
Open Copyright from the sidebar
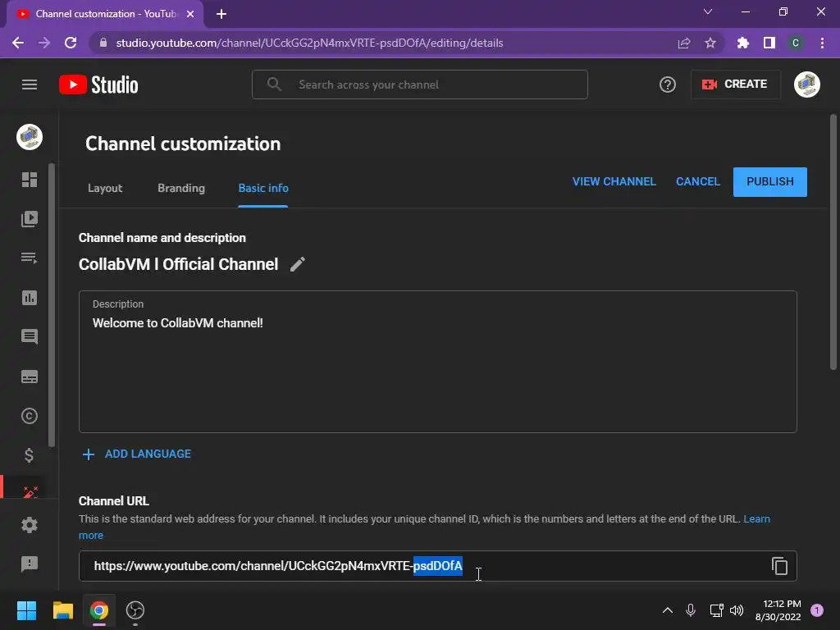30,416
